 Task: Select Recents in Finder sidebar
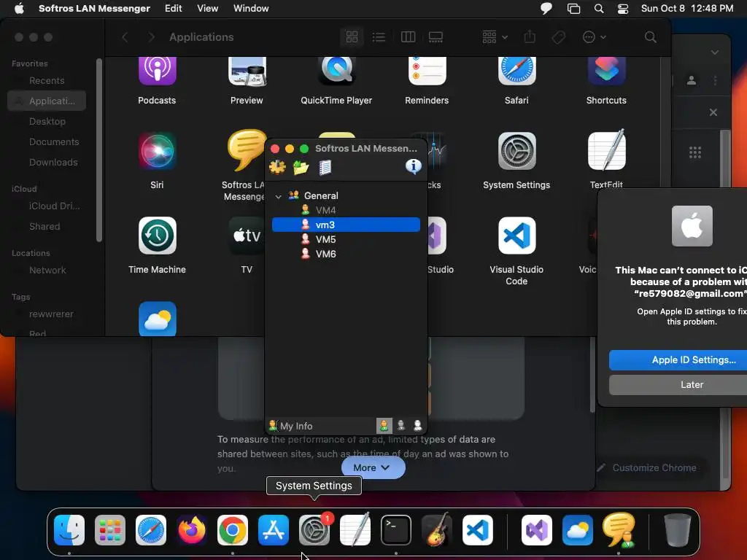tap(47, 80)
